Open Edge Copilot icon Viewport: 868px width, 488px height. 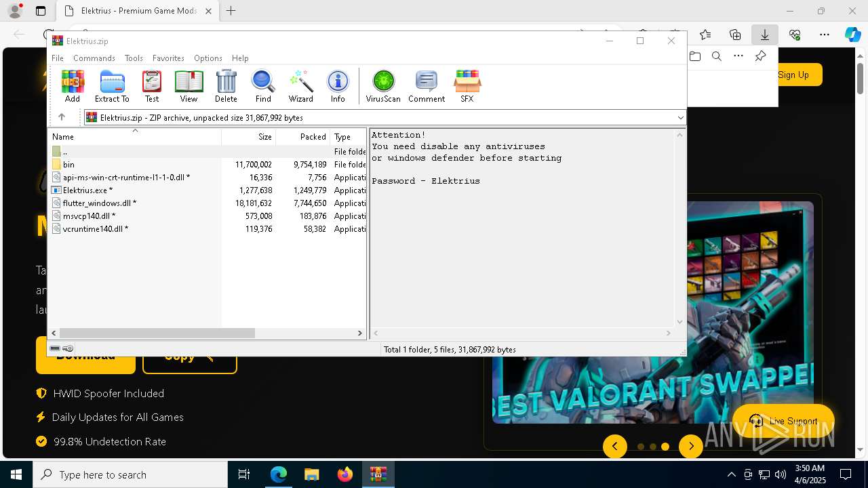coord(853,35)
